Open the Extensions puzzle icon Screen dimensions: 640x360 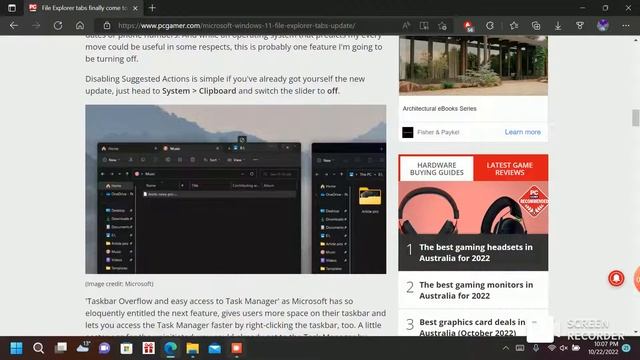point(490,25)
